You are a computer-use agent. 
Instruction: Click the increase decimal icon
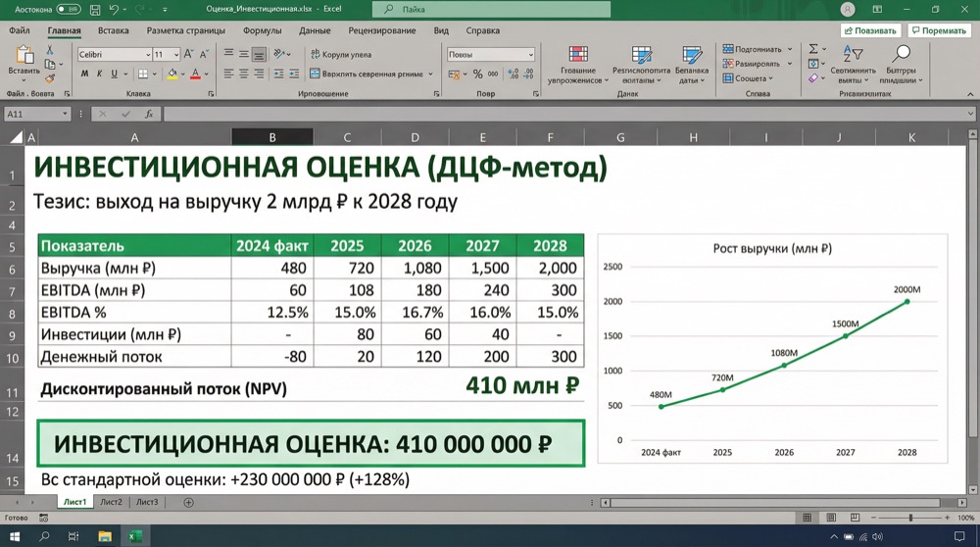tap(514, 74)
